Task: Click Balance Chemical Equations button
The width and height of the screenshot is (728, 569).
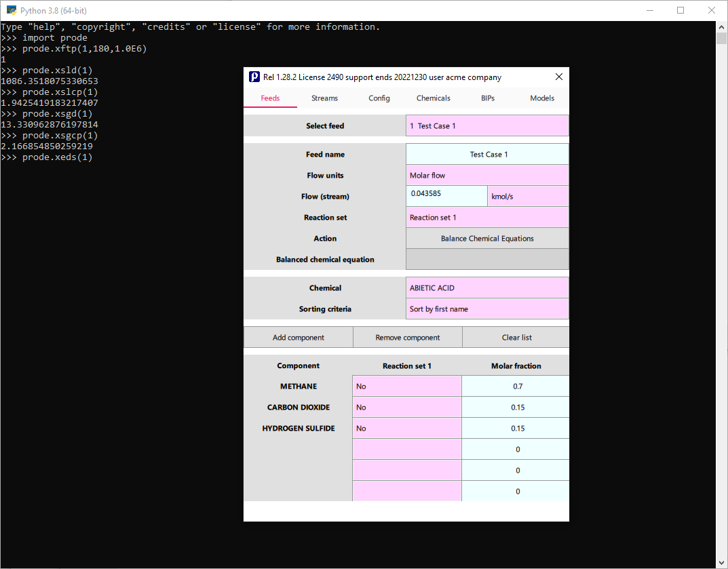Action: [487, 239]
